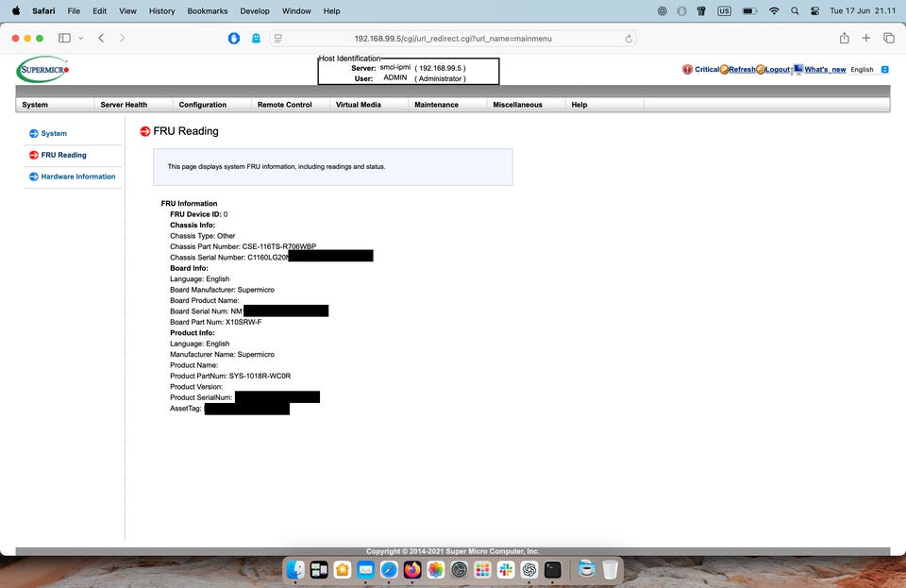This screenshot has height=588, width=906.
Task: Click the Board Part Num X10SRW-F text
Action: (215, 322)
